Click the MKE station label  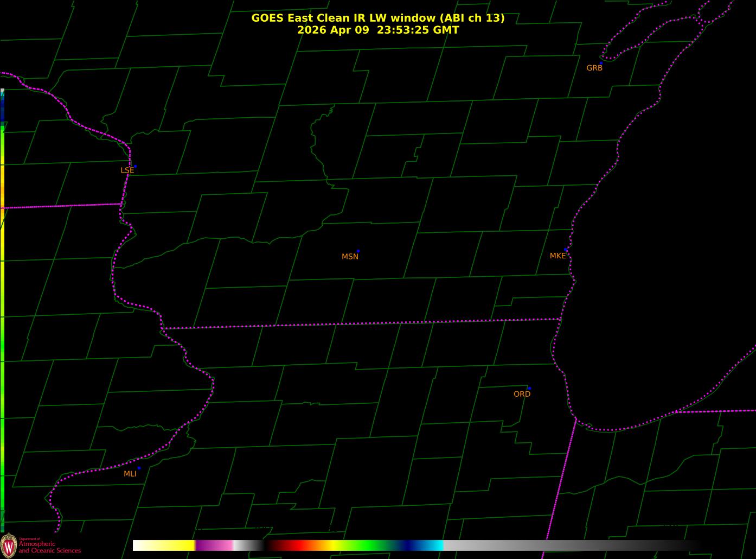558,256
